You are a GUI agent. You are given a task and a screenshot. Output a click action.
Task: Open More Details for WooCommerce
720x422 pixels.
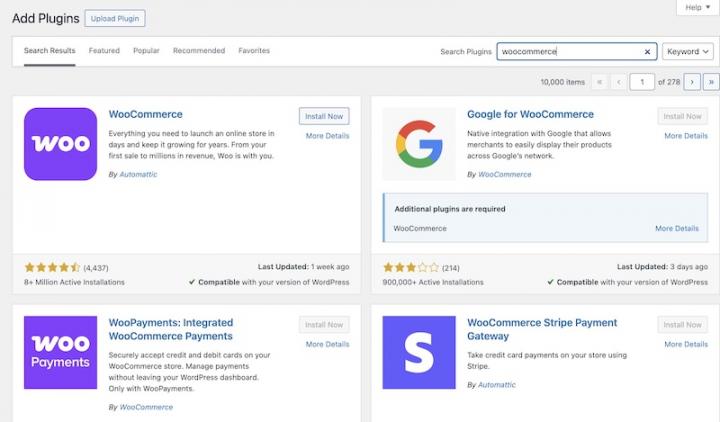(327, 136)
